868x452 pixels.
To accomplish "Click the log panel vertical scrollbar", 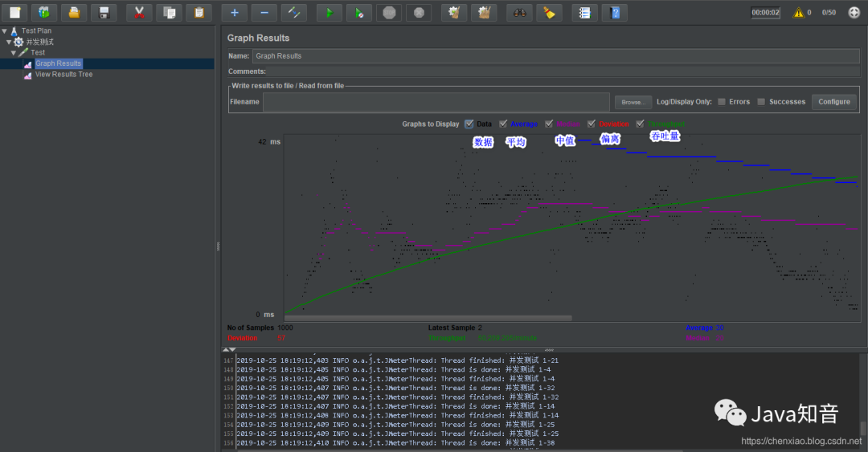I will pyautogui.click(x=863, y=428).
